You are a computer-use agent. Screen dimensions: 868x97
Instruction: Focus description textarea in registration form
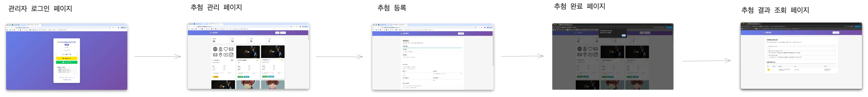[x=433, y=60]
